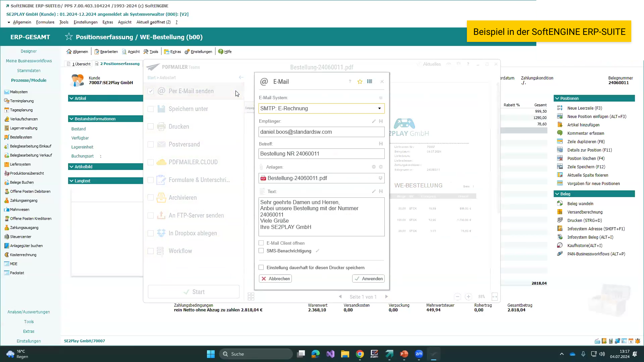Click fit-width icon in PDF preview
The image size is (644, 362).
pyautogui.click(x=494, y=297)
